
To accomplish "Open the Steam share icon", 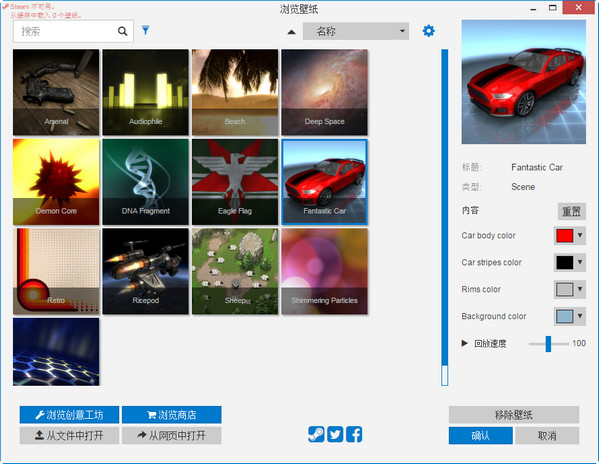I will 316,434.
